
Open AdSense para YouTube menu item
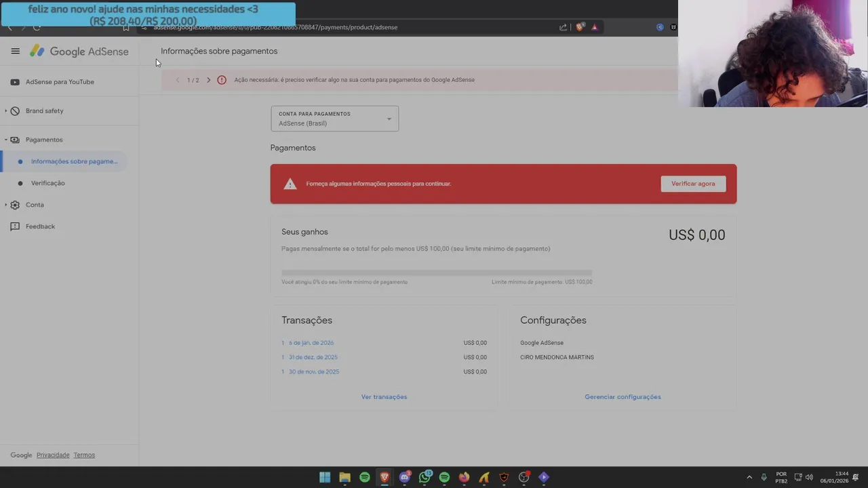(60, 82)
